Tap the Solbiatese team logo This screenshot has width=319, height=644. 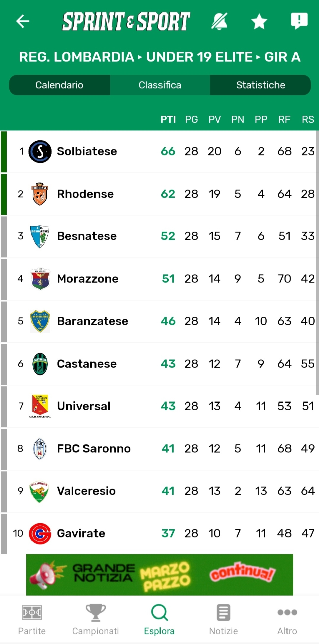pos(40,151)
